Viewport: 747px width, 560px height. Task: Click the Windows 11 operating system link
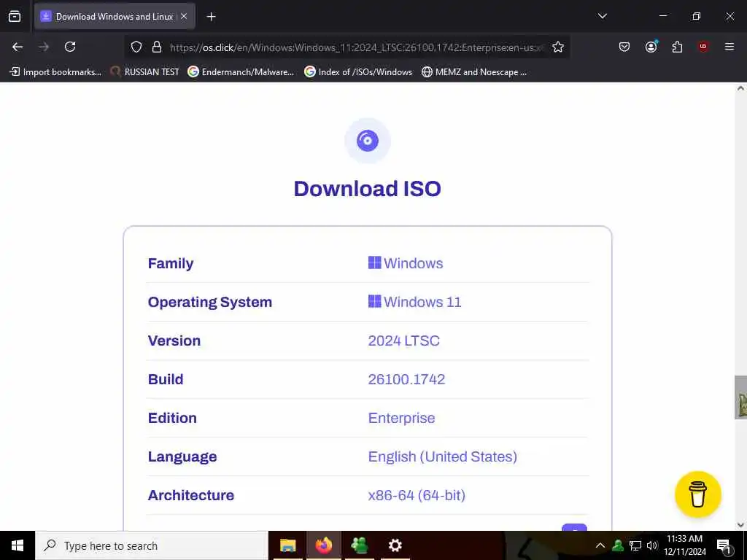tap(414, 302)
